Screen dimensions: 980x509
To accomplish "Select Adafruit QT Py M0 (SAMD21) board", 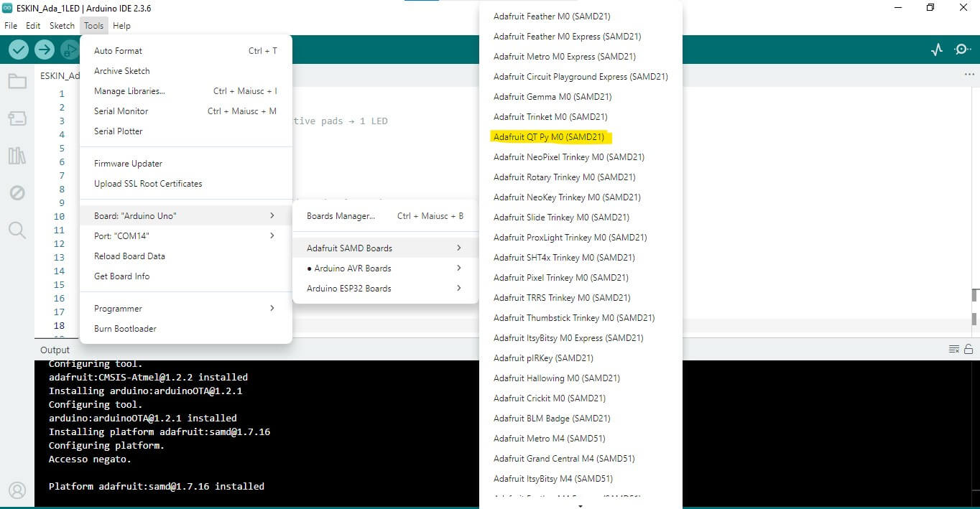I will point(549,137).
